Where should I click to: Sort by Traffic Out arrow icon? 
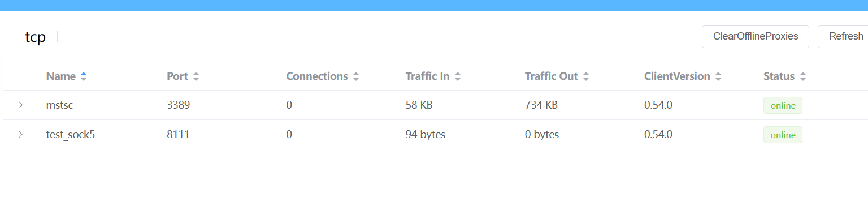tap(586, 76)
